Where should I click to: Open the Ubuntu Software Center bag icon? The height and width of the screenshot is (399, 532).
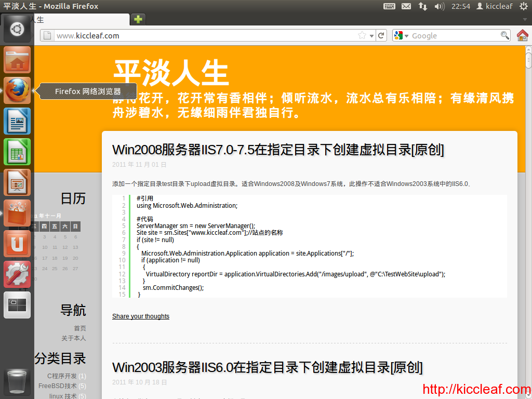tap(17, 213)
